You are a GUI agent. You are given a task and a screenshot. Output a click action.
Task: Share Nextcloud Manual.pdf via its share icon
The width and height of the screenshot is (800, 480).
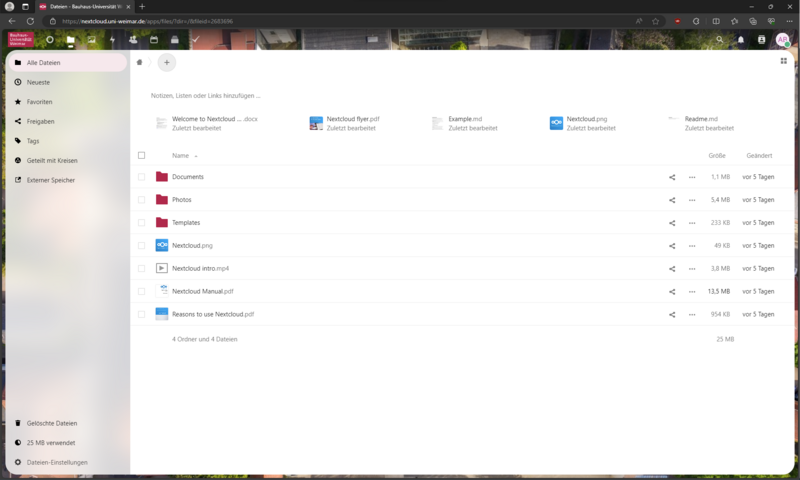[672, 292]
